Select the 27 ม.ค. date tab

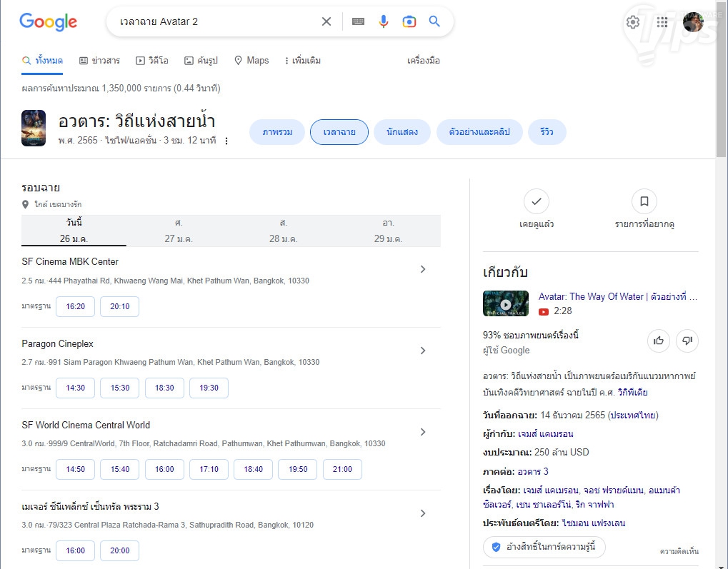tap(179, 231)
